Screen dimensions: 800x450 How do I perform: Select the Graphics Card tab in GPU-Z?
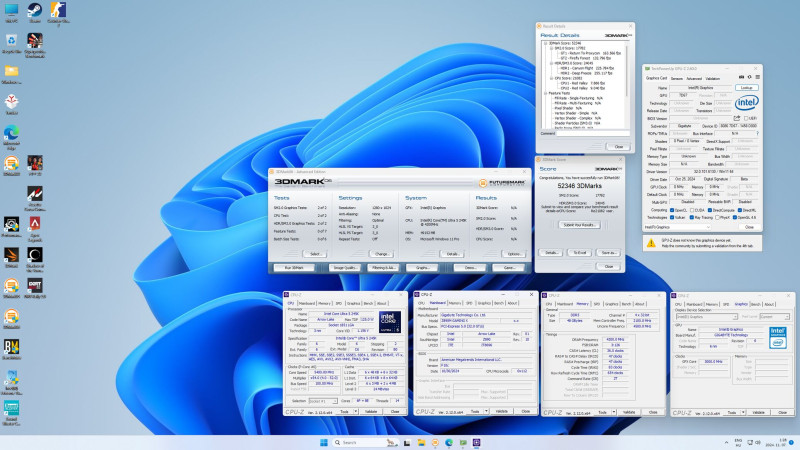[657, 78]
